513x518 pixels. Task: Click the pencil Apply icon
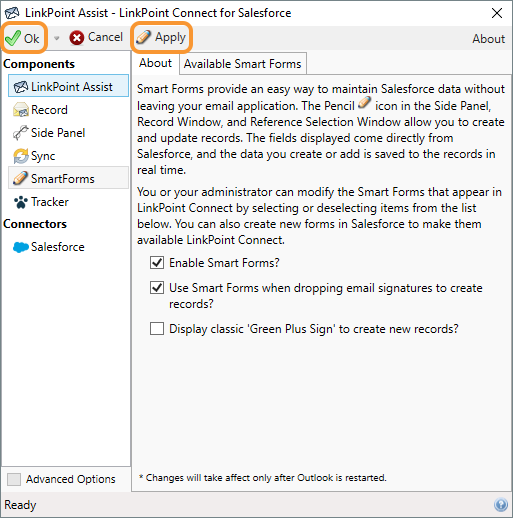[x=144, y=37]
